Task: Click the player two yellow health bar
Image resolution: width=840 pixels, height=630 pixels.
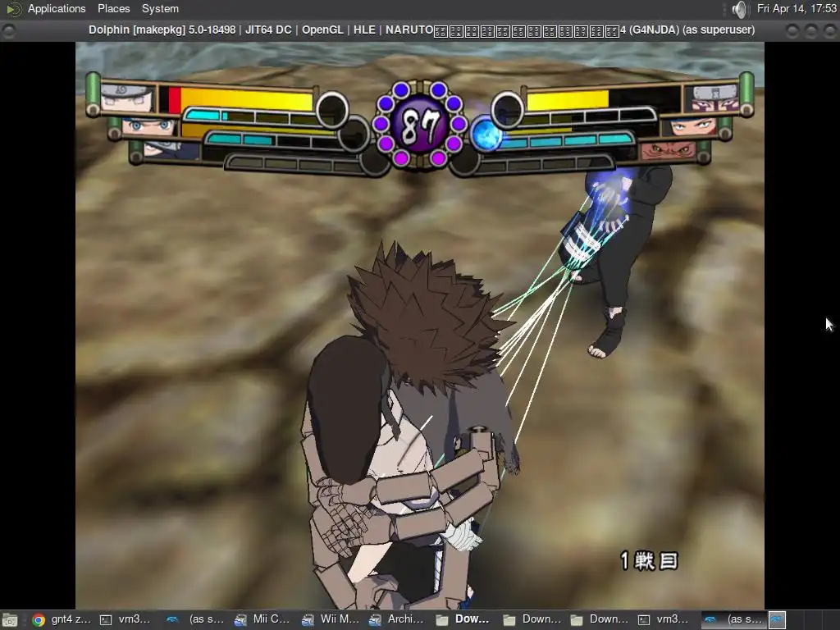Action: pyautogui.click(x=568, y=100)
